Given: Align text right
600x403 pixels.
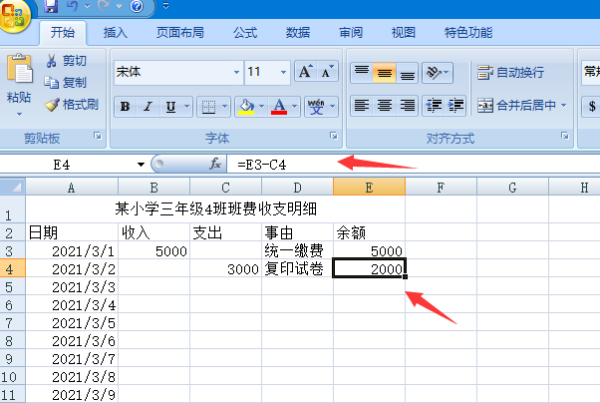Looking at the screenshot, I should (x=407, y=105).
